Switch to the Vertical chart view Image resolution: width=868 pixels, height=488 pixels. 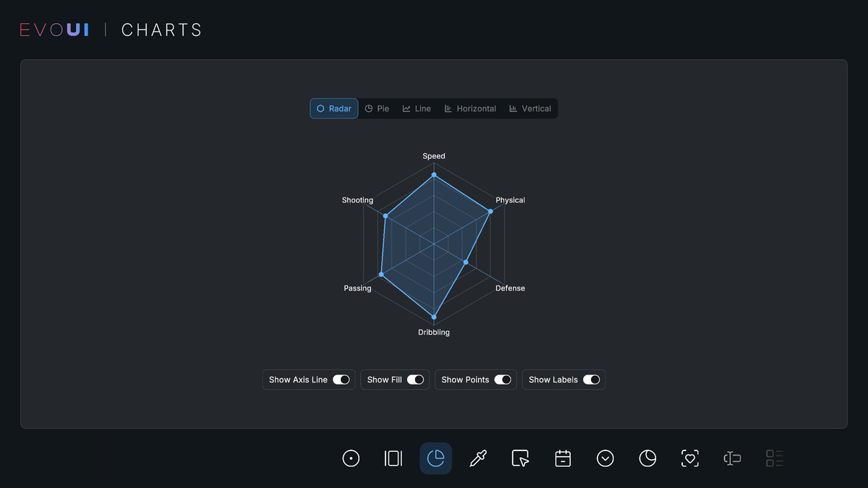tap(530, 108)
